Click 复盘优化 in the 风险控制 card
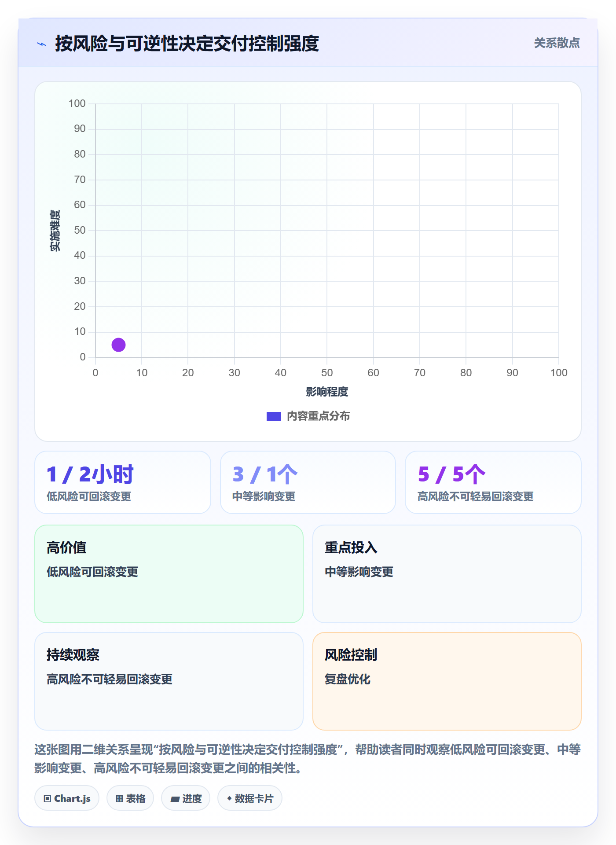This screenshot has height=845, width=616. (x=348, y=680)
